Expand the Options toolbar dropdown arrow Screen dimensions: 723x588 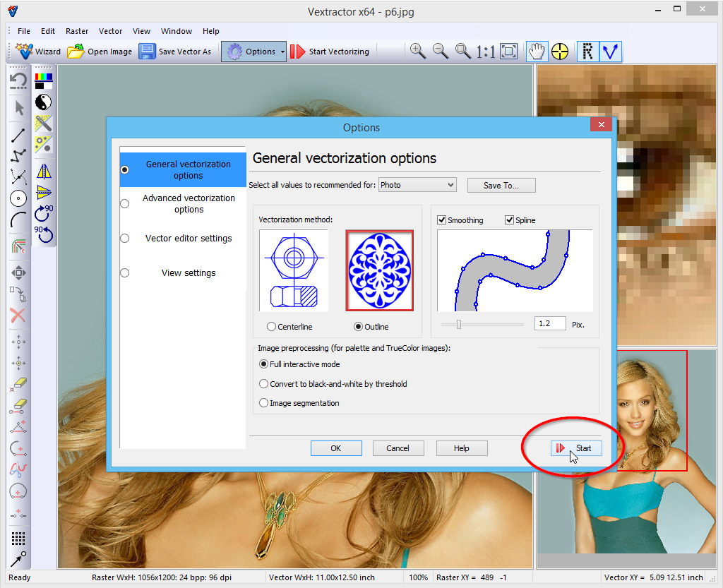282,52
